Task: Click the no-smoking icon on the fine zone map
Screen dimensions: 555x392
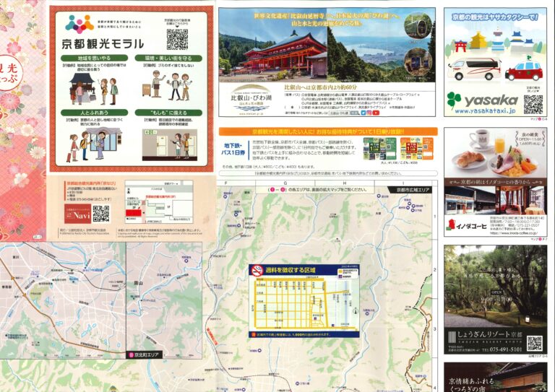Action: 257,271
